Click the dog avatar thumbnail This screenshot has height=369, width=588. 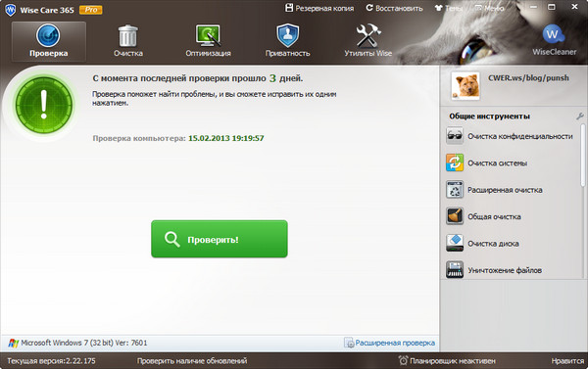tap(465, 86)
